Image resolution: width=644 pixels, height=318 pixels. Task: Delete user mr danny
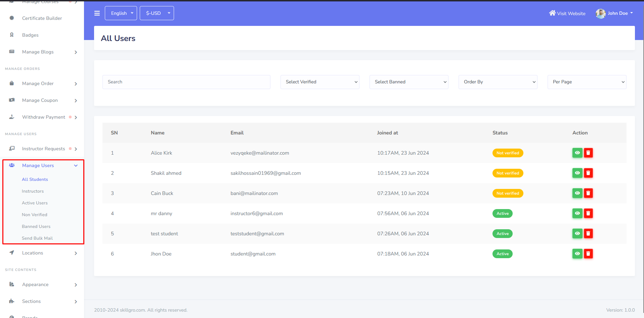click(588, 213)
